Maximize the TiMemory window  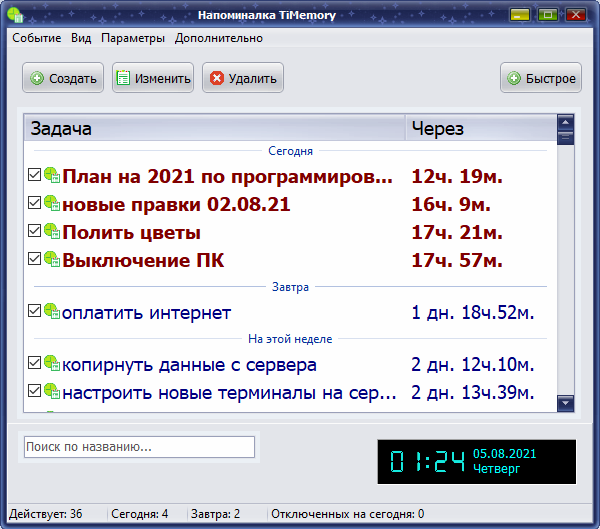click(x=548, y=15)
